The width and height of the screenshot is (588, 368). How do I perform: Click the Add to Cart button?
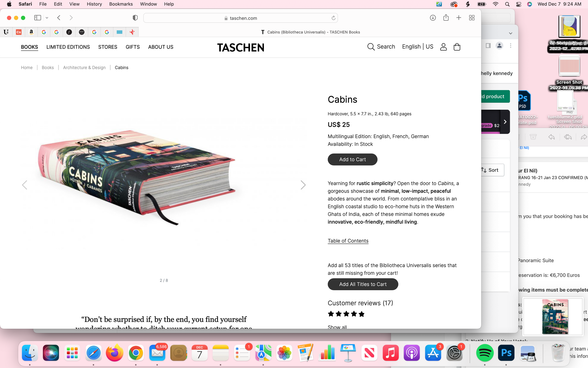pyautogui.click(x=352, y=159)
